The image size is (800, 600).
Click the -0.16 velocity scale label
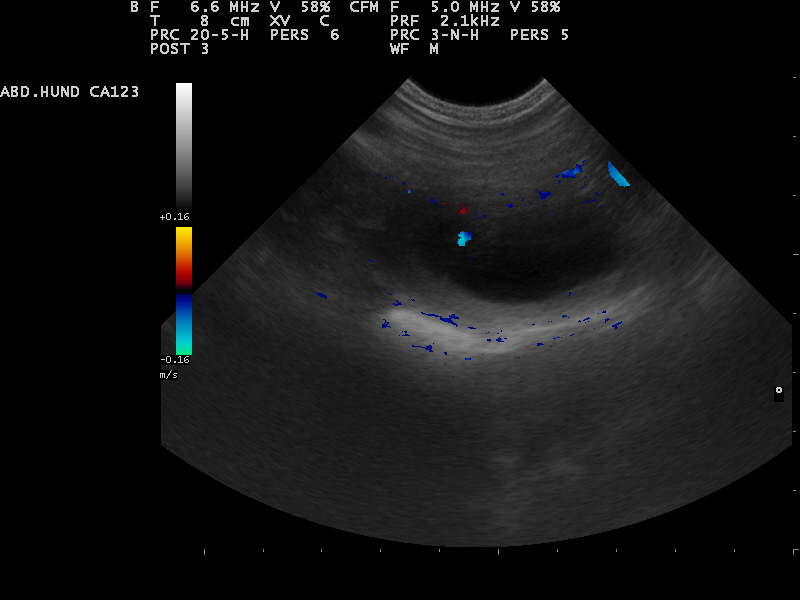(x=175, y=360)
